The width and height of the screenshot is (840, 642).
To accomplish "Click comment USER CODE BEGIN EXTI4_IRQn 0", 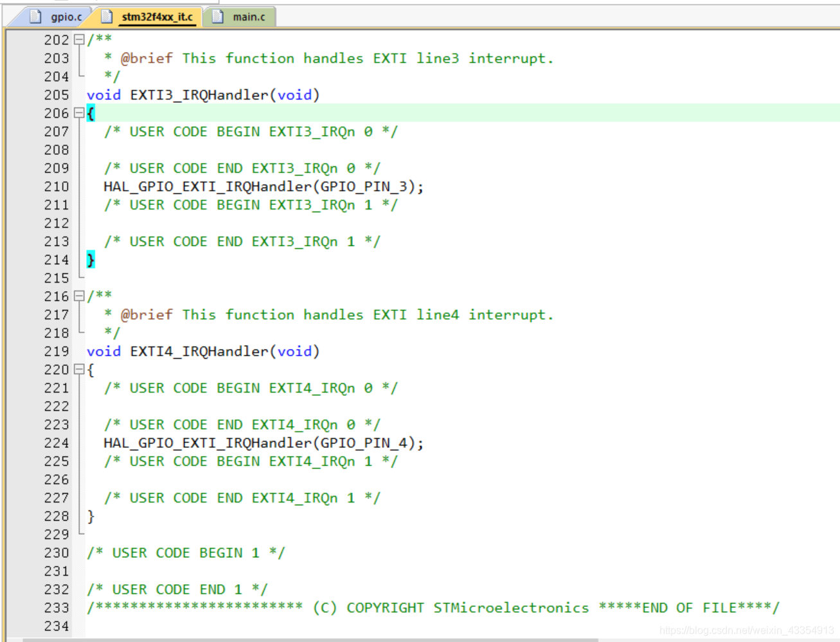I will [251, 388].
